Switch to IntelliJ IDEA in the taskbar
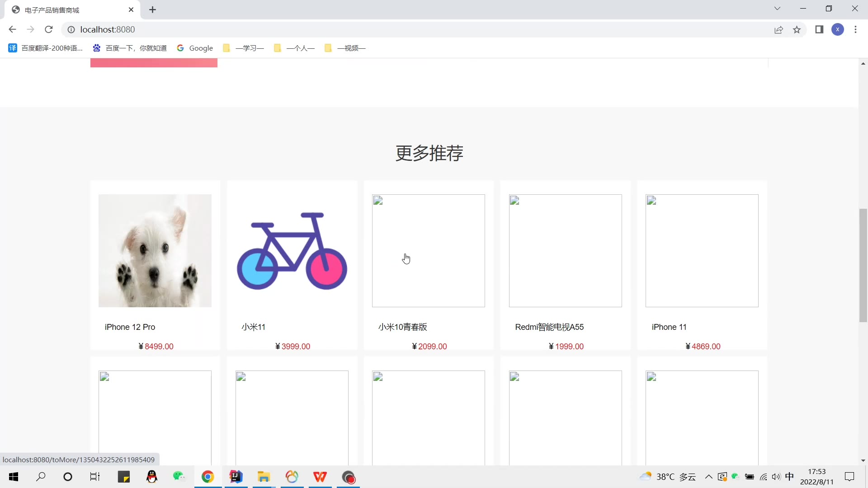 point(236,477)
